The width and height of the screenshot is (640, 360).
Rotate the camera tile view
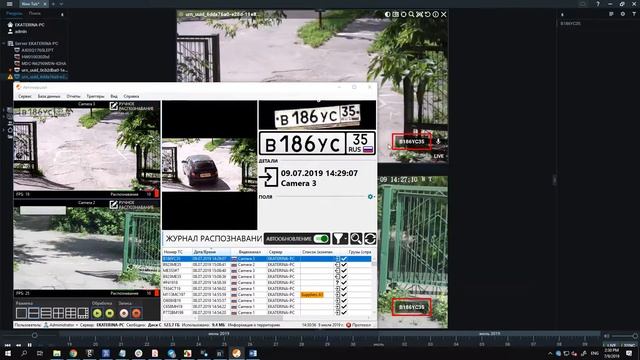(427, 14)
